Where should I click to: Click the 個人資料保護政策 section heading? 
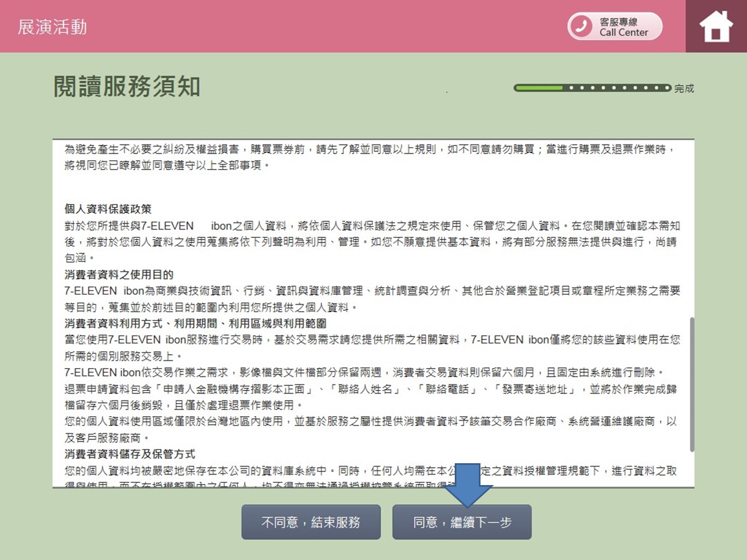pyautogui.click(x=108, y=209)
